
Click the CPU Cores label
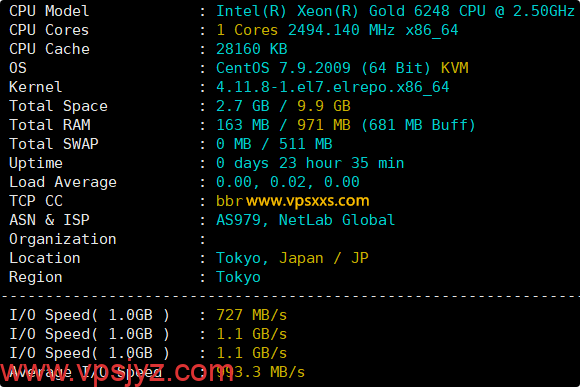tap(49, 30)
